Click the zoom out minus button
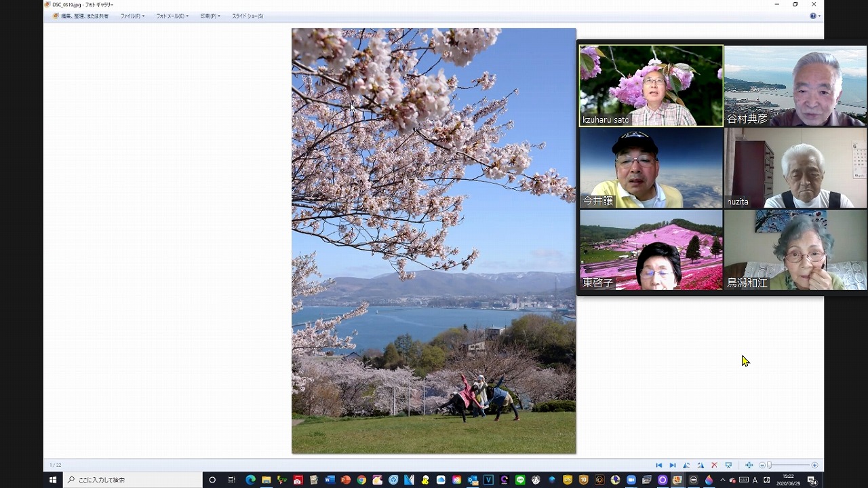 pyautogui.click(x=762, y=465)
